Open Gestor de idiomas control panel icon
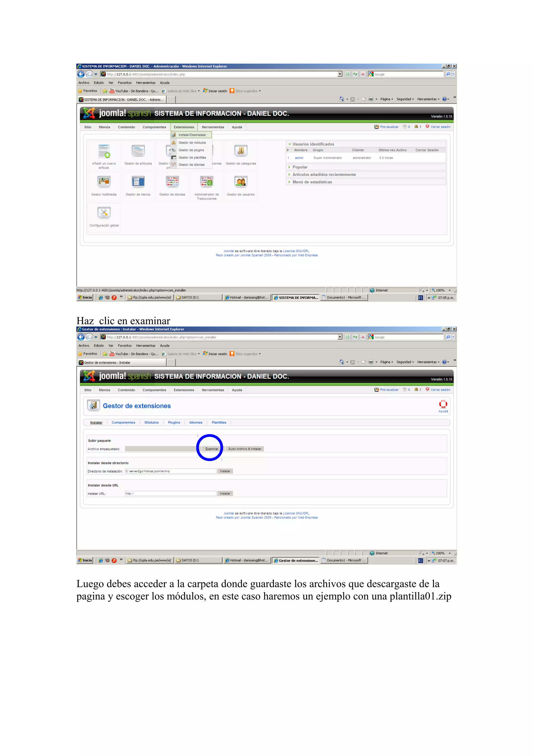 [172, 181]
